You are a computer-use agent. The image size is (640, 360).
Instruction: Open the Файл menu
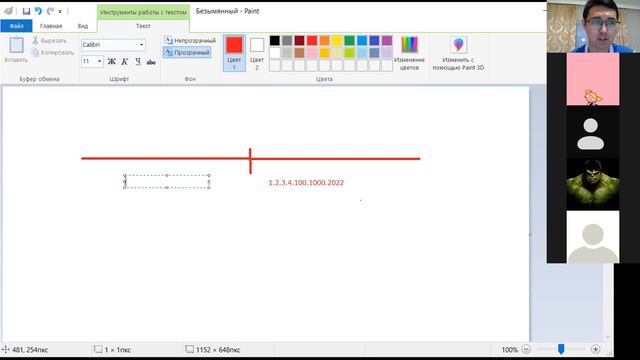pos(16,26)
